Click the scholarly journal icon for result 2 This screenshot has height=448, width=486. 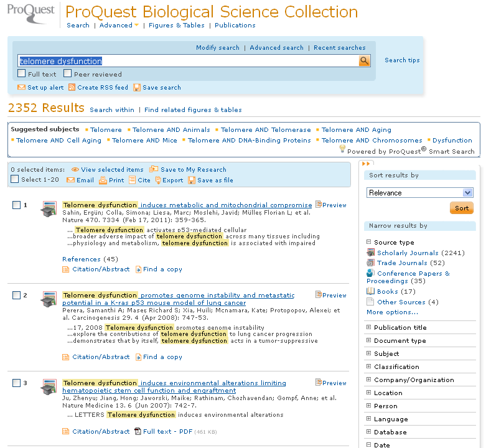(x=49, y=299)
